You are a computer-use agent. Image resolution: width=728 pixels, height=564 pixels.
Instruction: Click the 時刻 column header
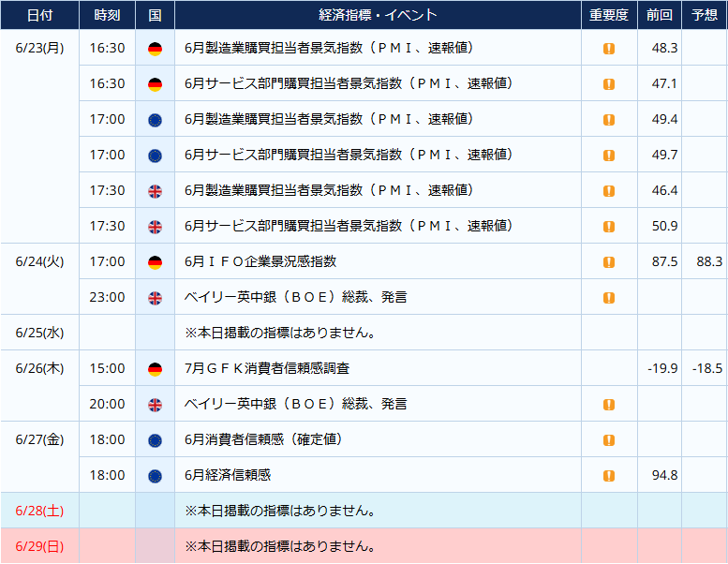click(107, 15)
